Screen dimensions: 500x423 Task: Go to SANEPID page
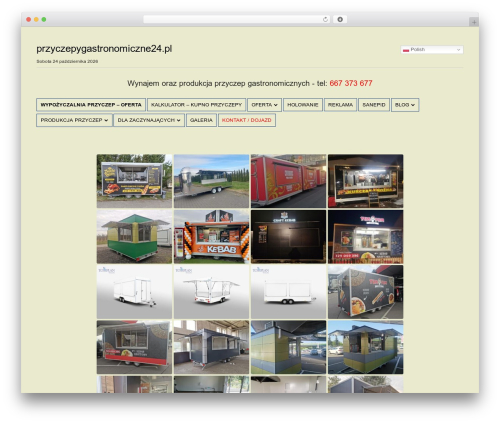tap(374, 105)
